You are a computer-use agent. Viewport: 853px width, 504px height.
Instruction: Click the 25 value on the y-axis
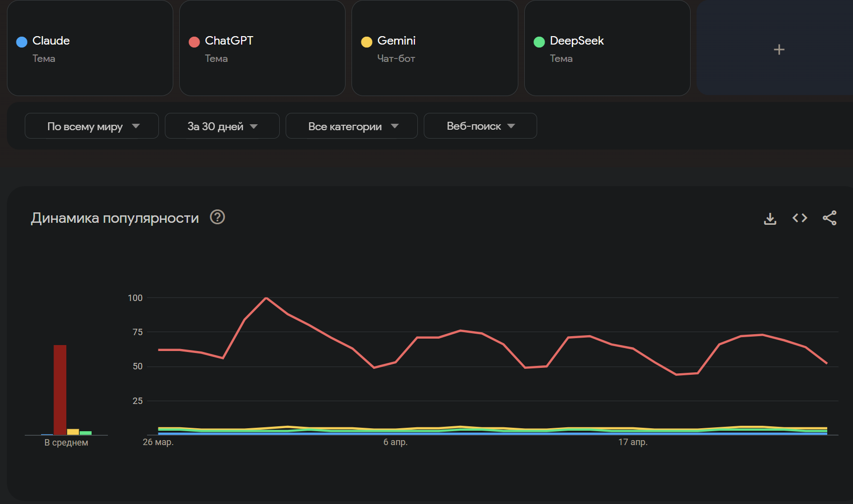point(138,401)
